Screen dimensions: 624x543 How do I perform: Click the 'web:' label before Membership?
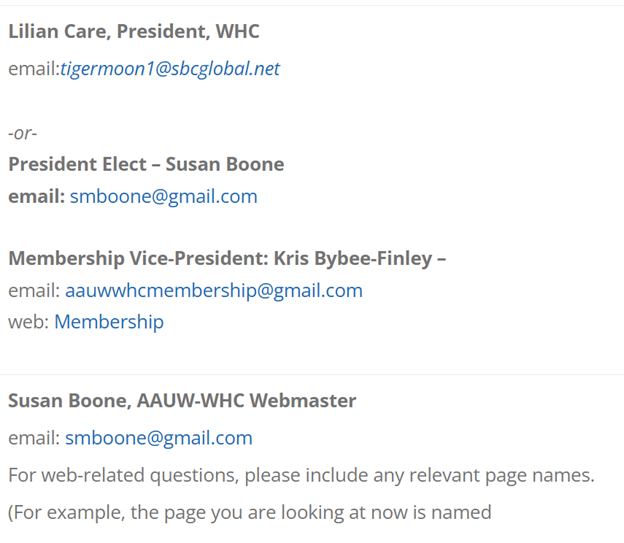point(29,322)
